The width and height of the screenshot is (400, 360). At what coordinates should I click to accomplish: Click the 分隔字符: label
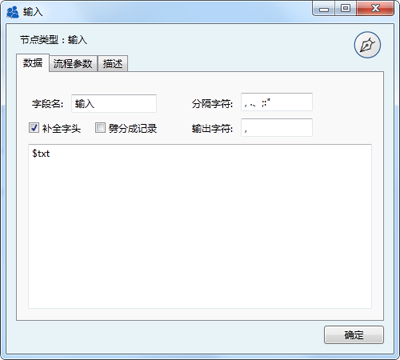[212, 104]
